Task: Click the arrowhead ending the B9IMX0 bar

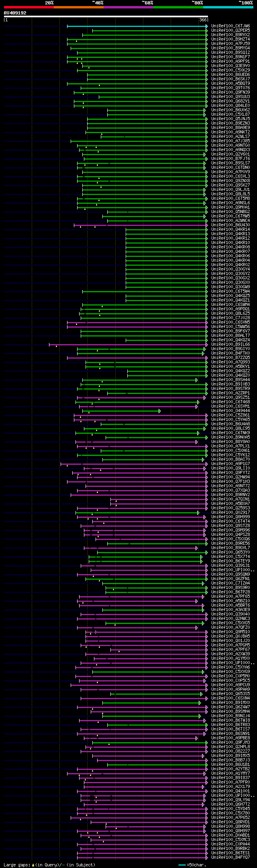Action: coord(200,703)
